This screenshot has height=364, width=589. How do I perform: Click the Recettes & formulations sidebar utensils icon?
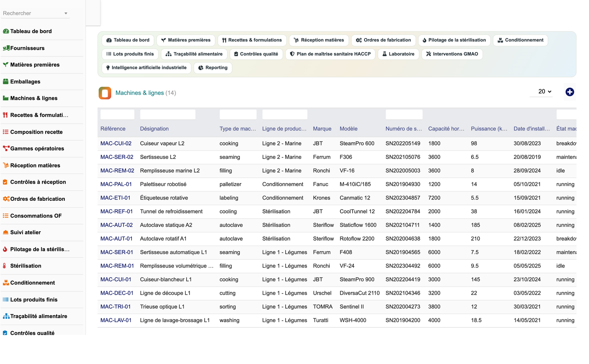click(x=5, y=115)
